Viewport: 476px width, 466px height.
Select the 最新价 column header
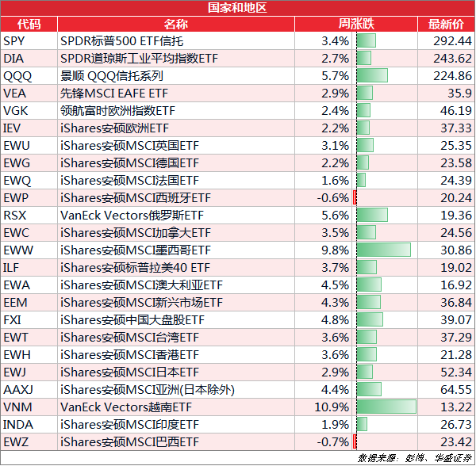pos(446,24)
